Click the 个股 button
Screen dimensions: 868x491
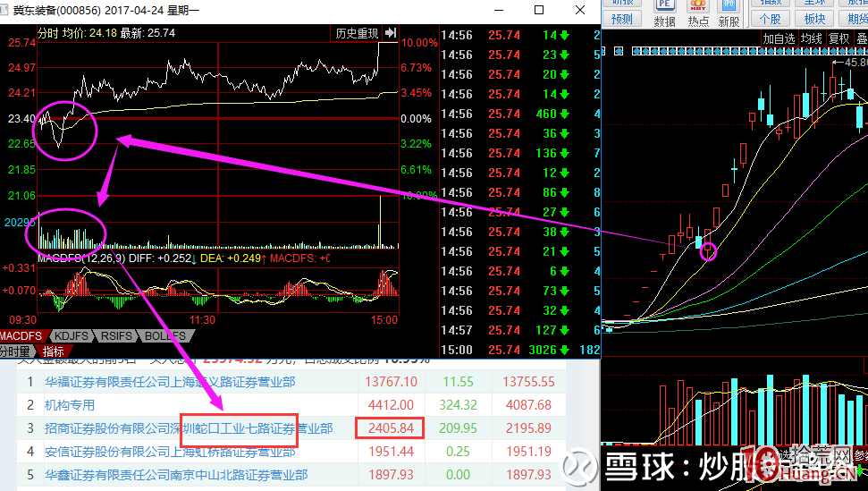coord(770,19)
